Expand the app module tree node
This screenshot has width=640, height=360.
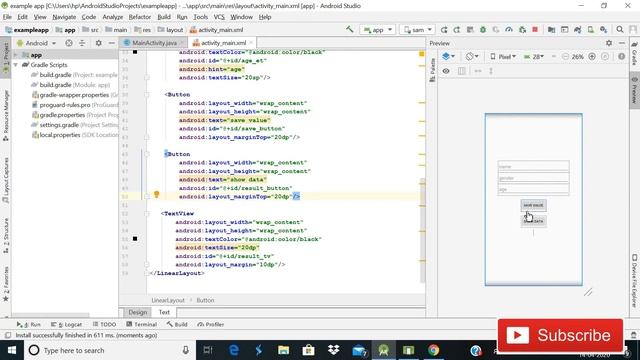[x=16, y=55]
